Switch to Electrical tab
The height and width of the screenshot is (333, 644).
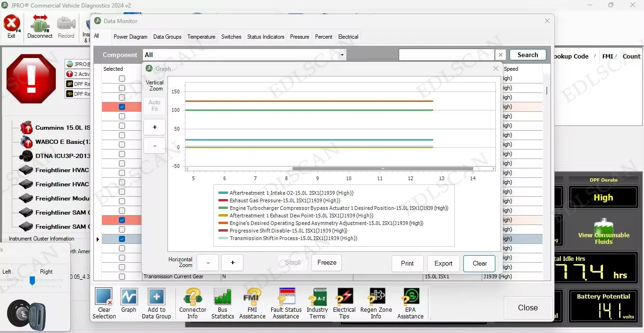point(348,37)
